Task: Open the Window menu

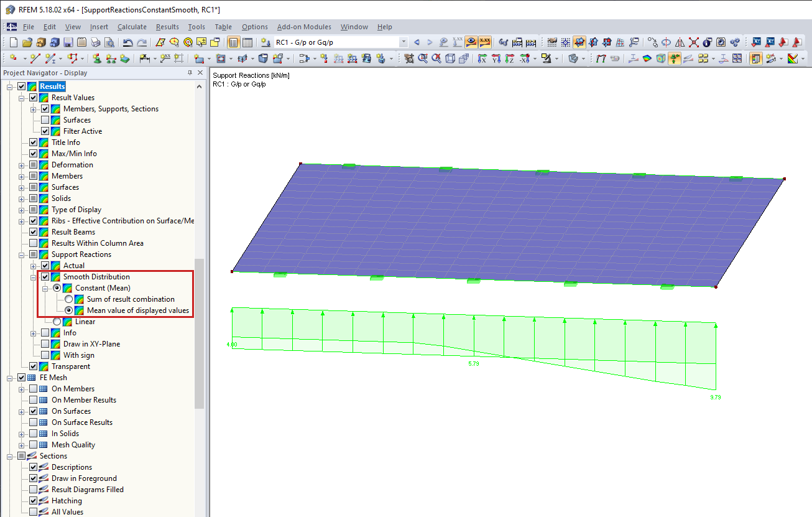Action: pyautogui.click(x=354, y=27)
